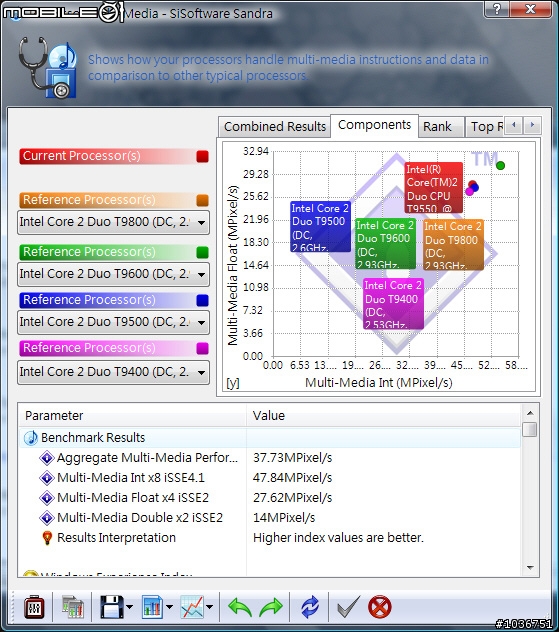Select the Benchmark Results row
Screen dimensions: 559x632
tap(270, 438)
